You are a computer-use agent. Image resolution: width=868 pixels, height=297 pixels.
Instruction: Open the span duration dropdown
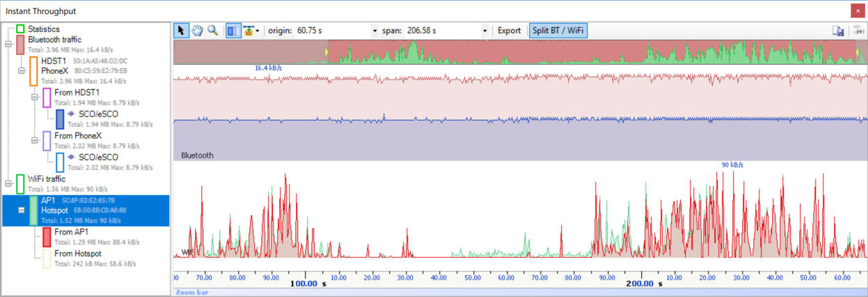point(485,31)
